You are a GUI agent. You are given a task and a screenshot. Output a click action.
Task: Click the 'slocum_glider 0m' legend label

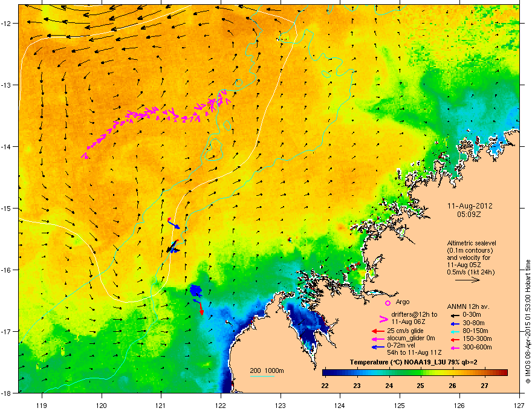click(x=411, y=338)
